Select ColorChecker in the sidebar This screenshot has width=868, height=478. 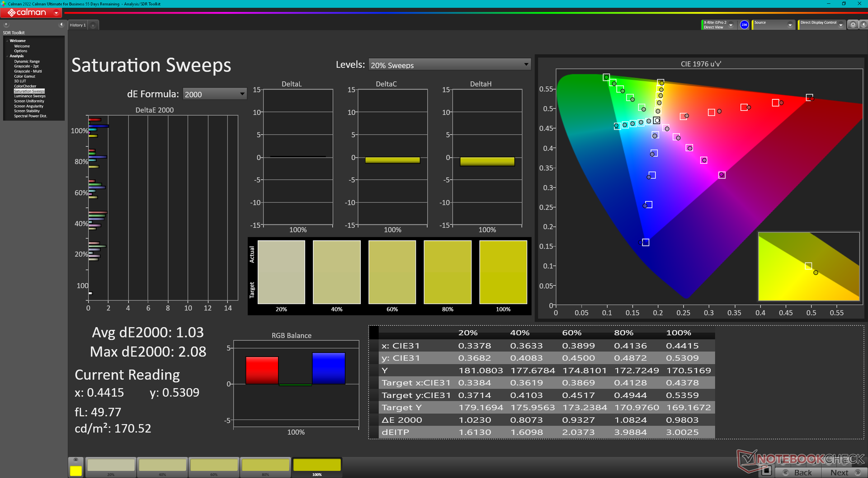(25, 86)
